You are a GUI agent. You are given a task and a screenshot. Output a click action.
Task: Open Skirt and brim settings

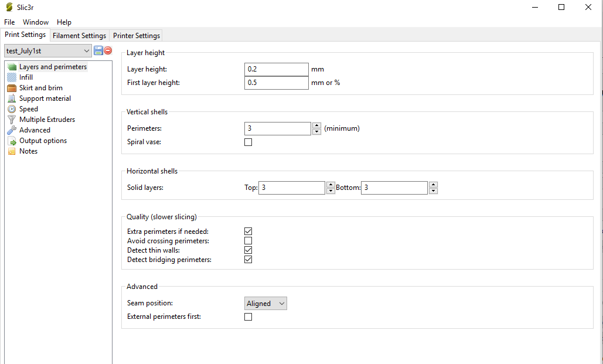click(40, 88)
